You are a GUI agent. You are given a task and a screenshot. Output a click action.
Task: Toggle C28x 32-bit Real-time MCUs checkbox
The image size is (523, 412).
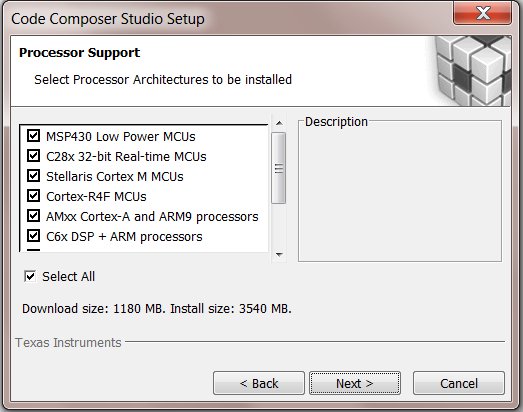coord(33,156)
